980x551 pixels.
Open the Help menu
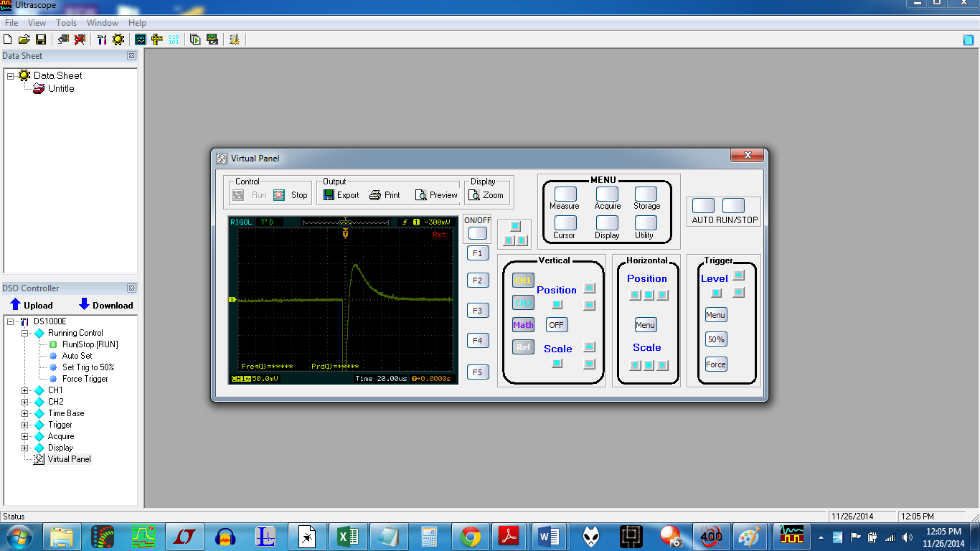tap(137, 23)
